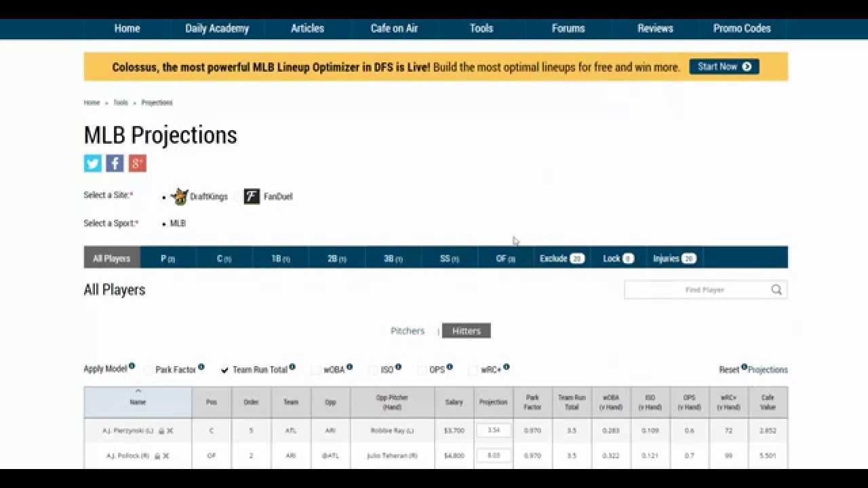Lock A.J. Pollock with padlock icon
Image resolution: width=868 pixels, height=488 pixels.
157,456
